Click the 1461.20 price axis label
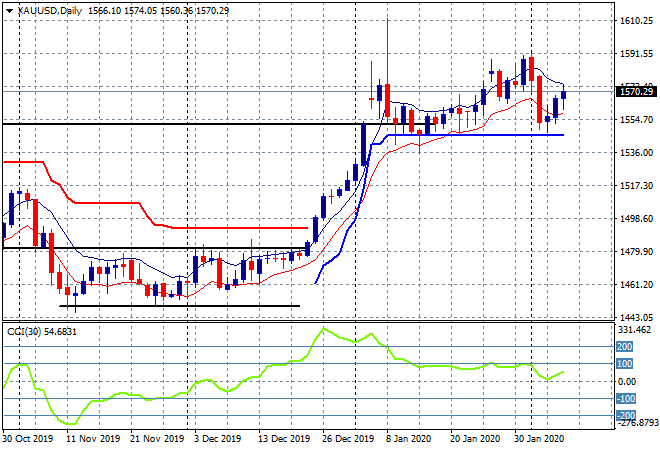Viewport: 660px width, 450px height. pos(636,285)
